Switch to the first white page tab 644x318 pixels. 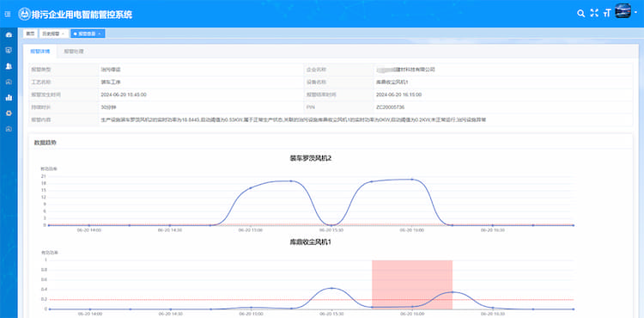pyautogui.click(x=30, y=34)
